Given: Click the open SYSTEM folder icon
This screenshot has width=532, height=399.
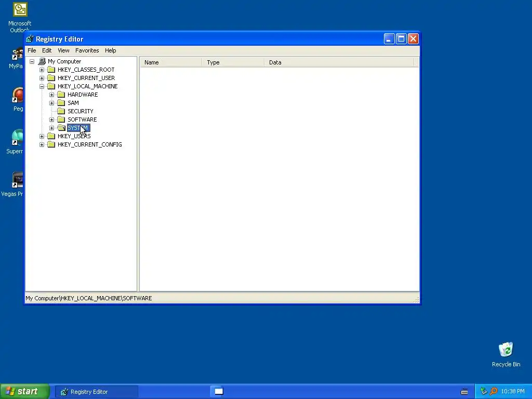Looking at the screenshot, I should click(61, 128).
